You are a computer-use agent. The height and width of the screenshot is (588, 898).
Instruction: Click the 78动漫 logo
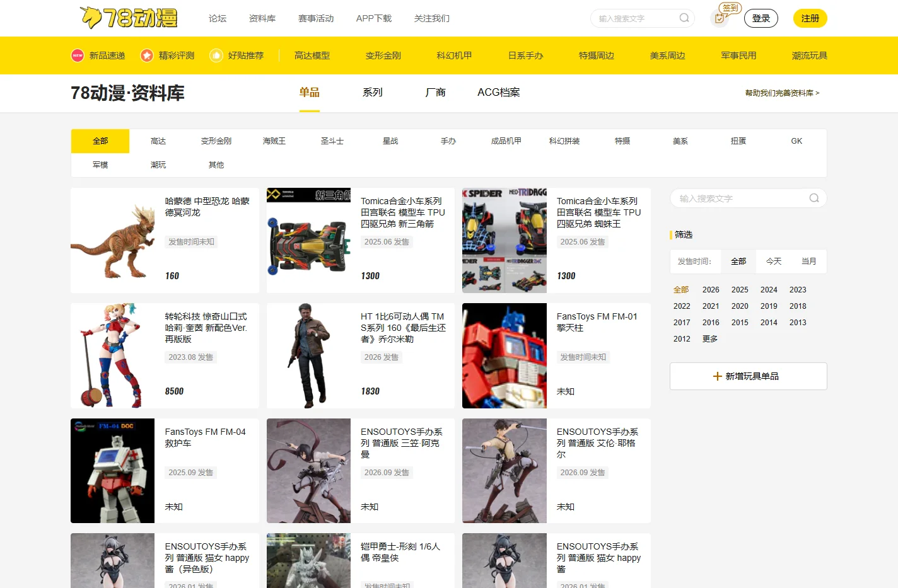click(129, 18)
